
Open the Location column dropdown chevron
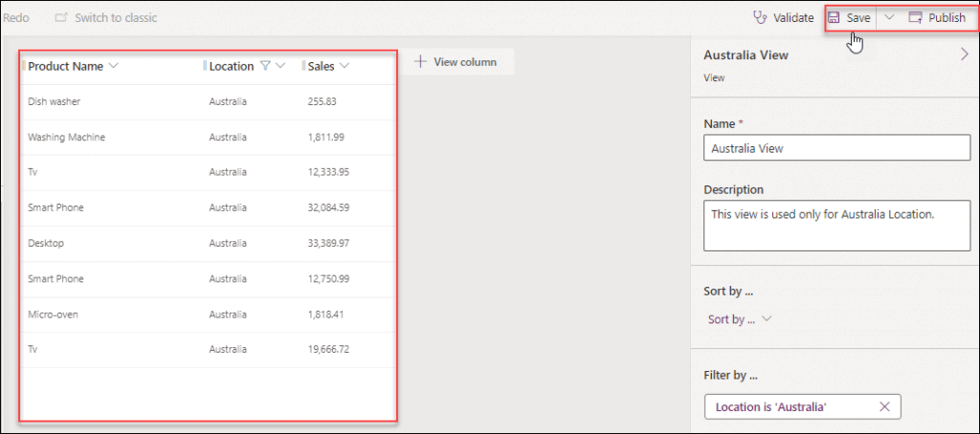(280, 66)
